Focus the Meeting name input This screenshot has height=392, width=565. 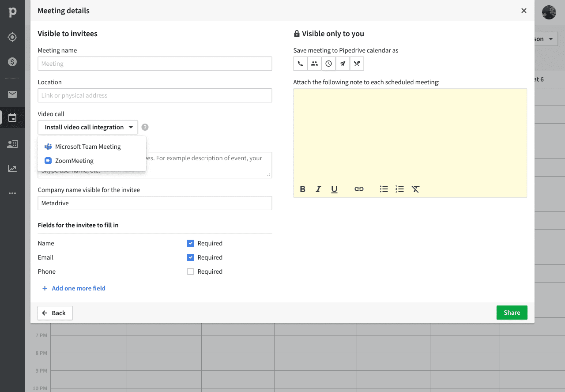point(155,64)
